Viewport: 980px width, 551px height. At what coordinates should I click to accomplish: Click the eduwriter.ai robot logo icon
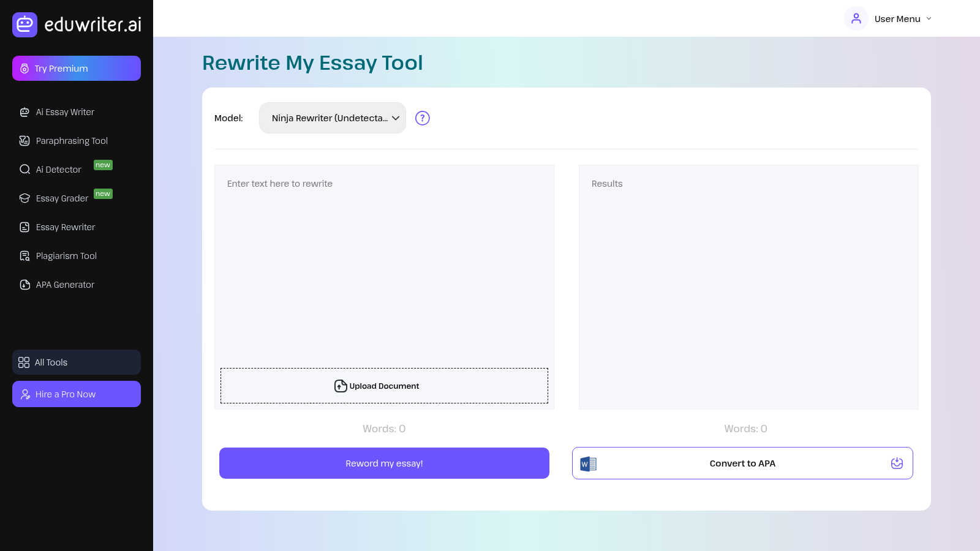pyautogui.click(x=25, y=24)
